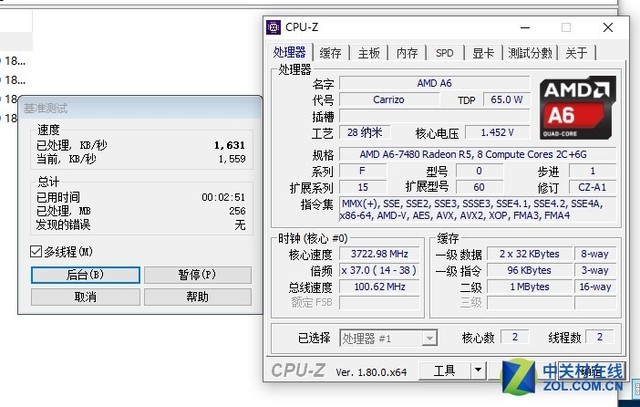Click the Ver. 1.80.0.x64 version text
Image resolution: width=640 pixels, height=407 pixels.
(371, 372)
